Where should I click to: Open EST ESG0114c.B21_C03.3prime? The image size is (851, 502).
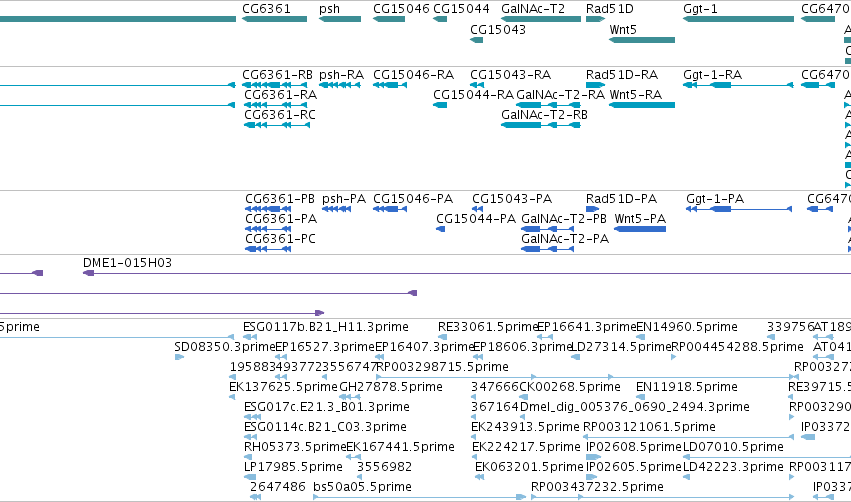point(251,437)
